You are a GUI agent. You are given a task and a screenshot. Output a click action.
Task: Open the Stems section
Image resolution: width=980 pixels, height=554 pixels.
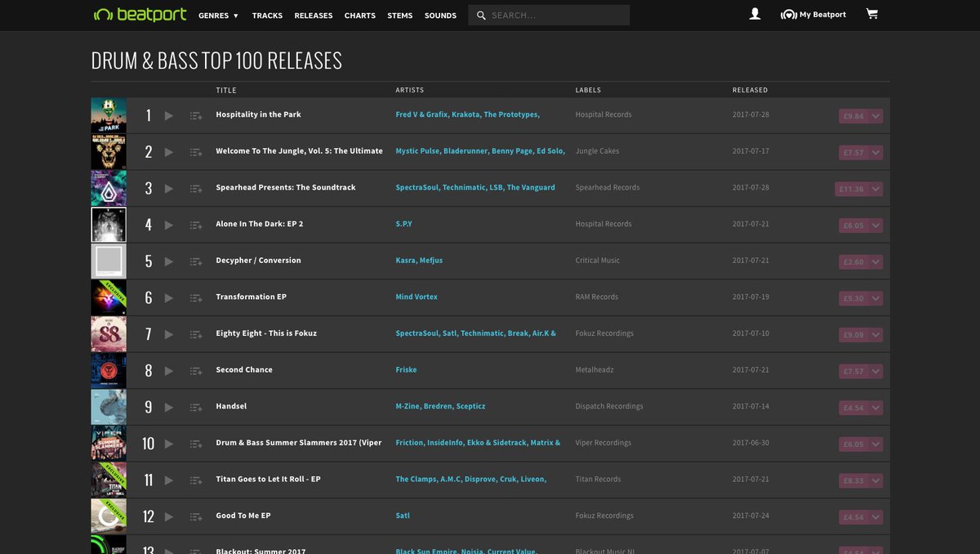[400, 16]
